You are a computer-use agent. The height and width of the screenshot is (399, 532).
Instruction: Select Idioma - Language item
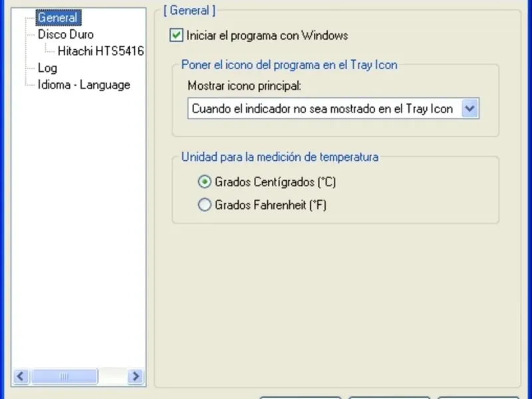click(84, 85)
